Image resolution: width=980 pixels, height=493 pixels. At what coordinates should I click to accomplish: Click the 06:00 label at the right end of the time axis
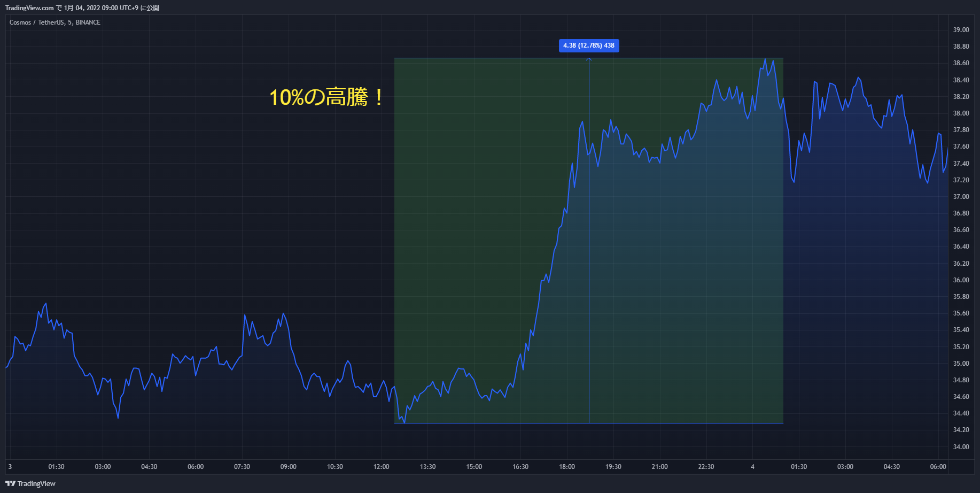[x=938, y=467]
